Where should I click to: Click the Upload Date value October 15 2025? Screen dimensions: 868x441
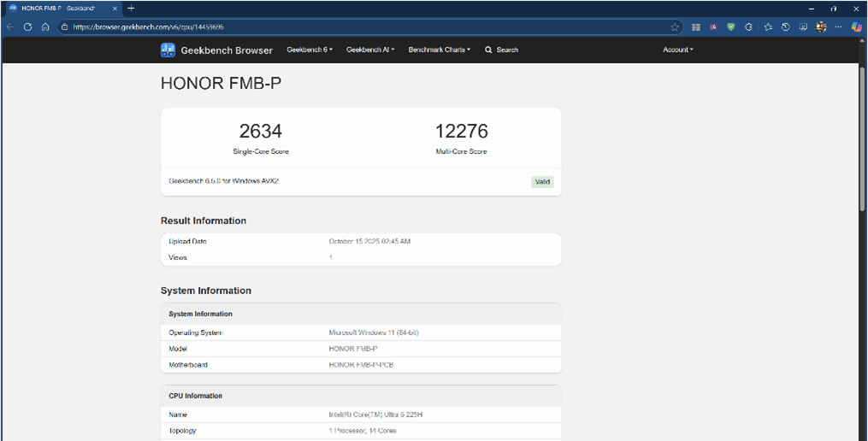[369, 242]
